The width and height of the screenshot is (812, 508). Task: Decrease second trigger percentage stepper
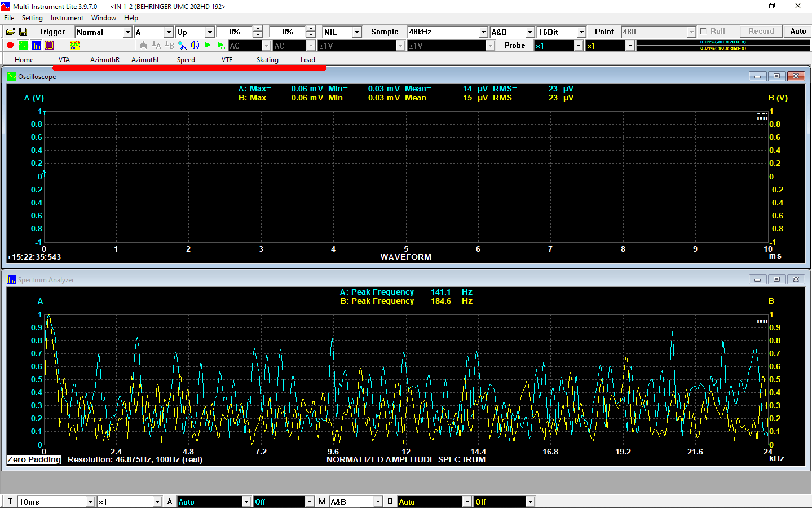311,35
